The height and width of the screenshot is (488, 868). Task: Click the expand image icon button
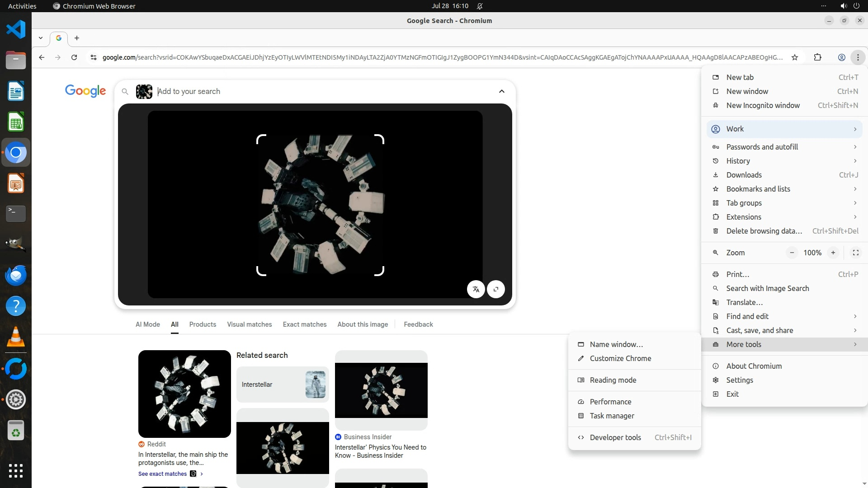pyautogui.click(x=496, y=289)
